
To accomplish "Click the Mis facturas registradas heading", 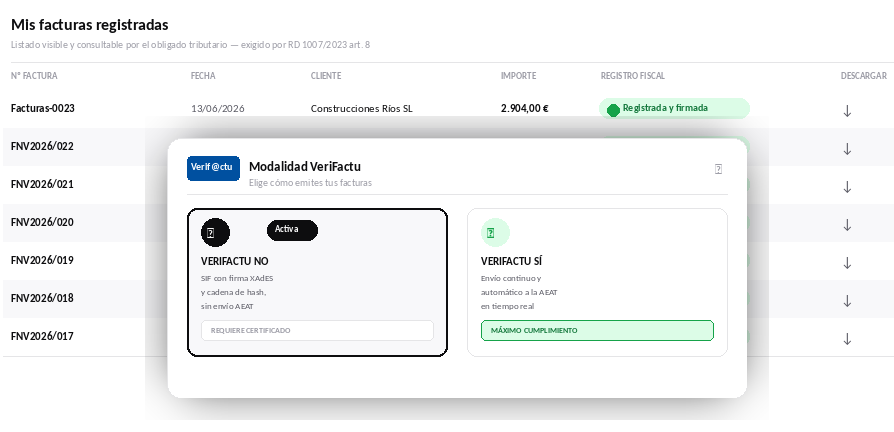I will (90, 25).
